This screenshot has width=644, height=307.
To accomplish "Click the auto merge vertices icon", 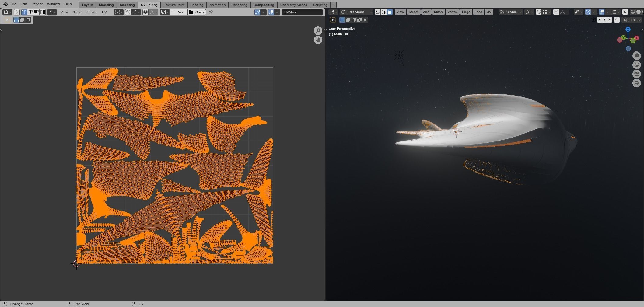I will click(x=617, y=20).
